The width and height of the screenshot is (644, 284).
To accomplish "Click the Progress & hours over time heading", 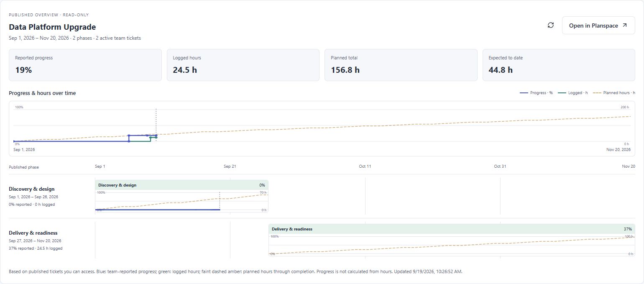I will click(x=42, y=93).
